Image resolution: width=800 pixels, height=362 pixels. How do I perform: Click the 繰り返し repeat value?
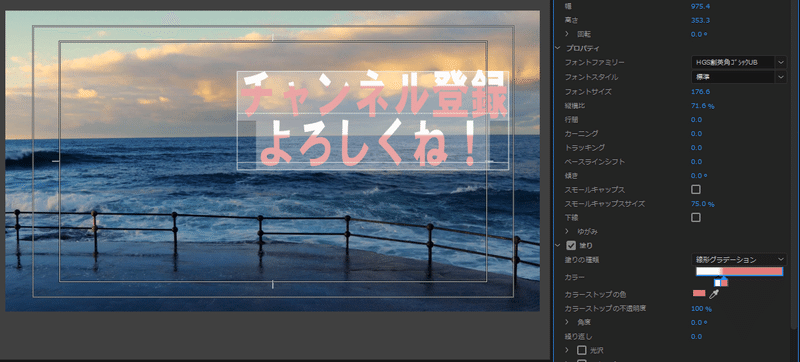click(x=696, y=337)
